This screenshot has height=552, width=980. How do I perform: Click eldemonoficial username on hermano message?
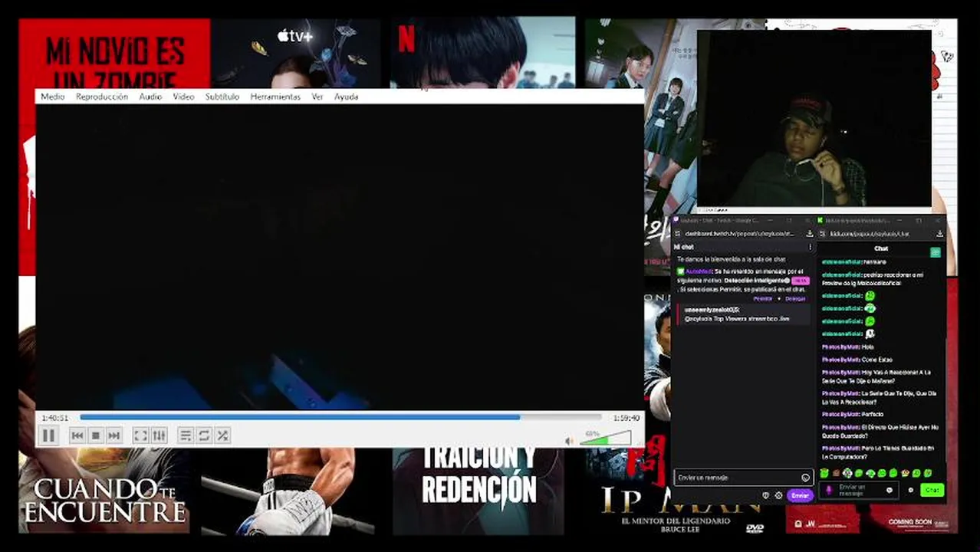click(842, 262)
